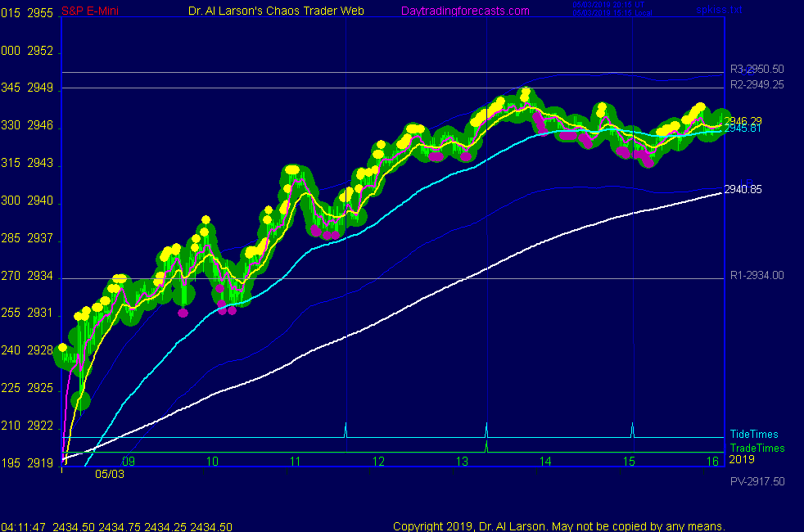
Task: Click the "255 2931" y-axis label
Action: (27, 313)
